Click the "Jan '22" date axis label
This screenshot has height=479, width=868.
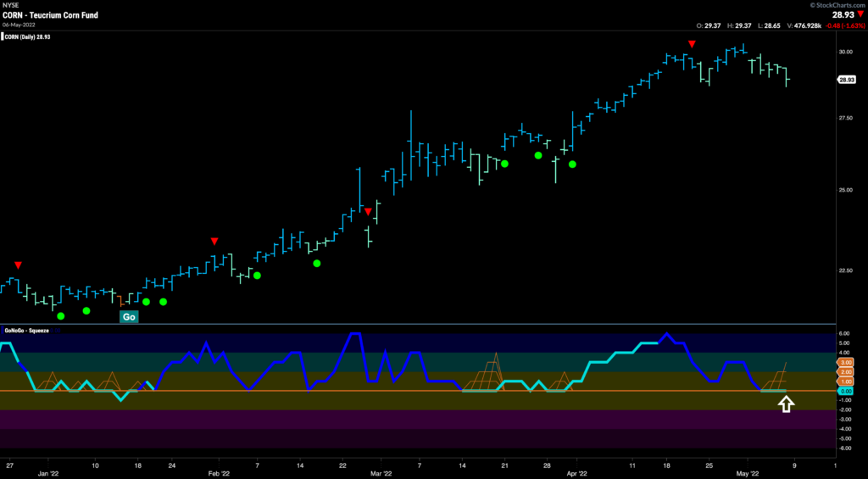pyautogui.click(x=48, y=473)
